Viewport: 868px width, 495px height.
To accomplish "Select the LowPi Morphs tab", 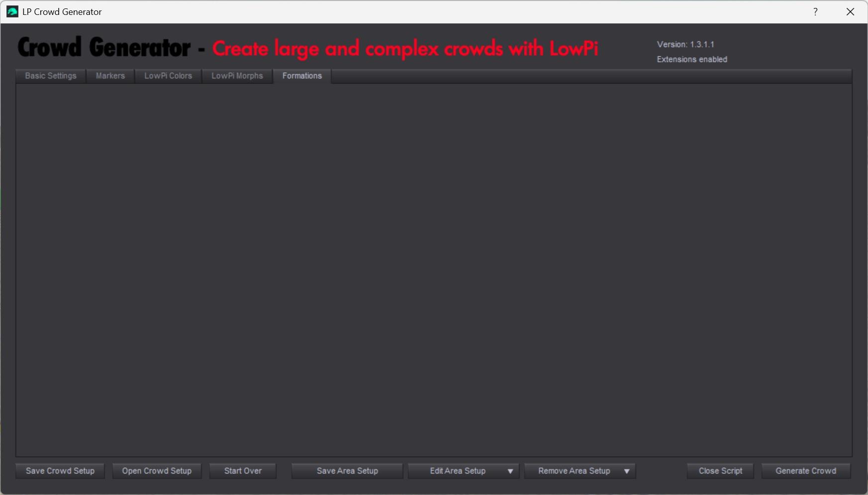I will pyautogui.click(x=237, y=76).
